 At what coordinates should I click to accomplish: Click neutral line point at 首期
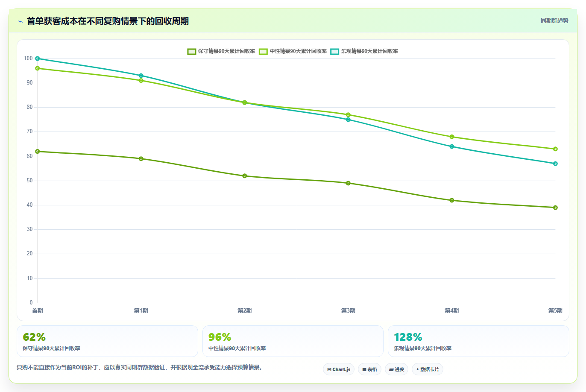point(38,68)
